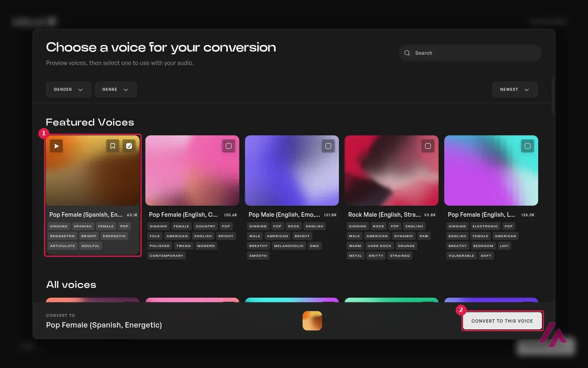Click the HARD ROCK tag
The width and height of the screenshot is (588, 368).
pyautogui.click(x=379, y=246)
